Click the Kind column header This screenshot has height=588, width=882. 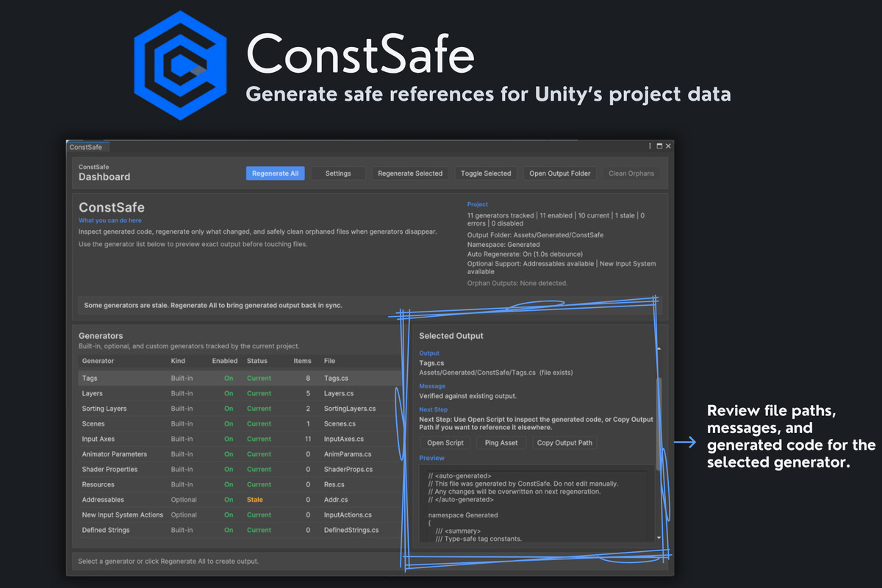pyautogui.click(x=178, y=361)
